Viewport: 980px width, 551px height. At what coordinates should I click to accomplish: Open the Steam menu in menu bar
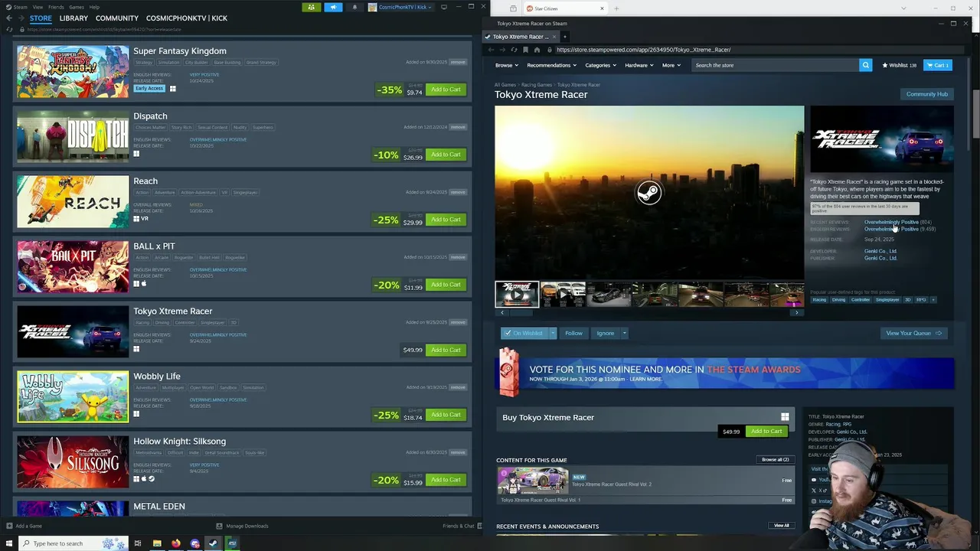[20, 7]
